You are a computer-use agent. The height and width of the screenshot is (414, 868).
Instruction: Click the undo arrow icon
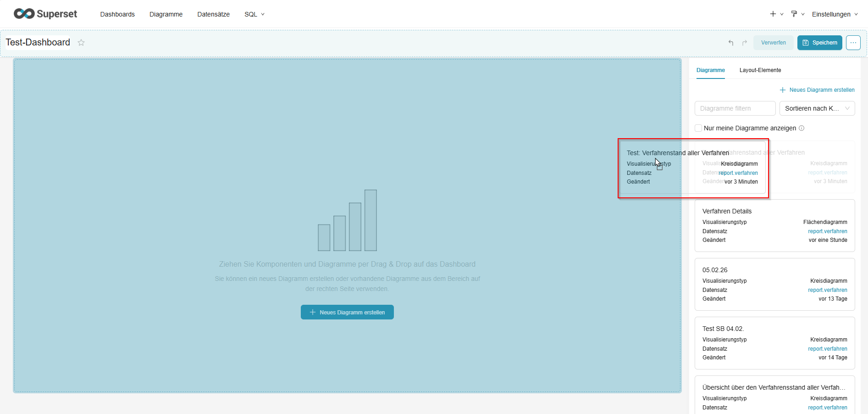(731, 43)
